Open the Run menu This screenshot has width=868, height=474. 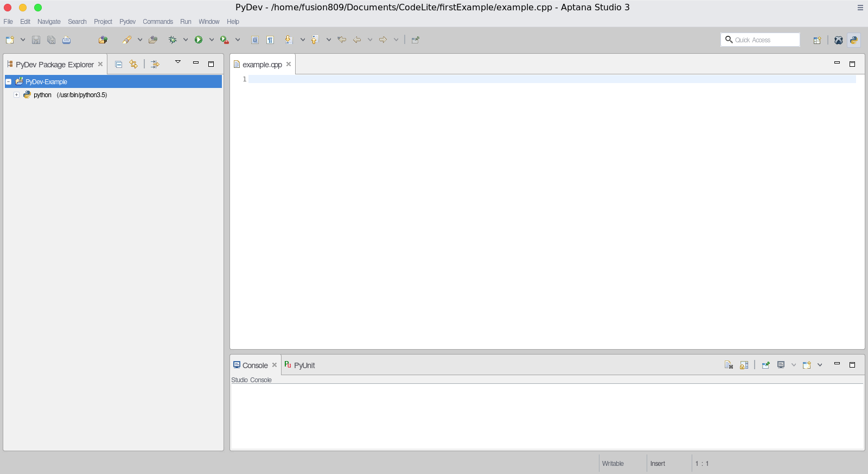tap(186, 22)
